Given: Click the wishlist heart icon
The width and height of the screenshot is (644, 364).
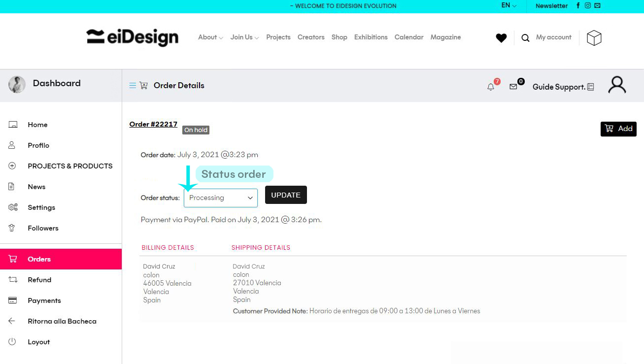Looking at the screenshot, I should pos(501,38).
